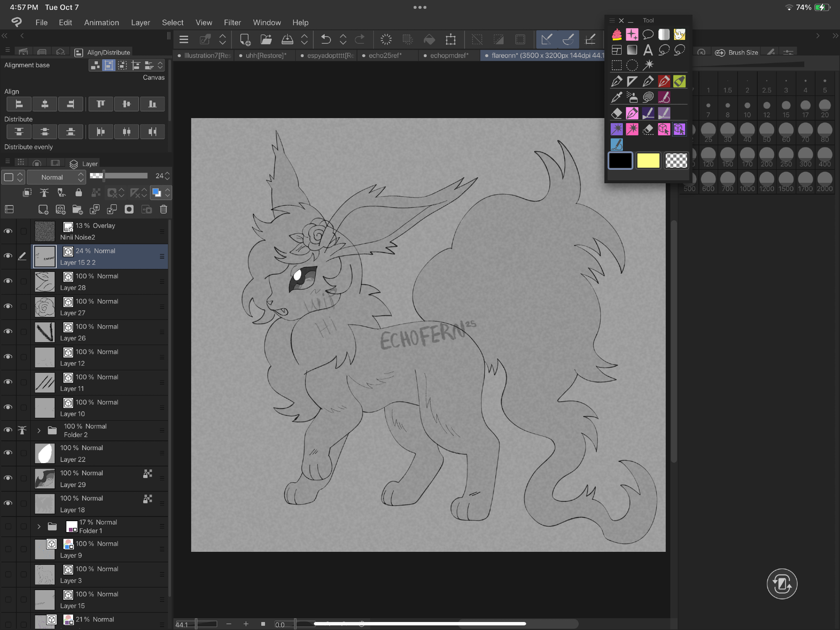Expand Folder 2 in layer list
The width and height of the screenshot is (840, 630).
tap(39, 430)
